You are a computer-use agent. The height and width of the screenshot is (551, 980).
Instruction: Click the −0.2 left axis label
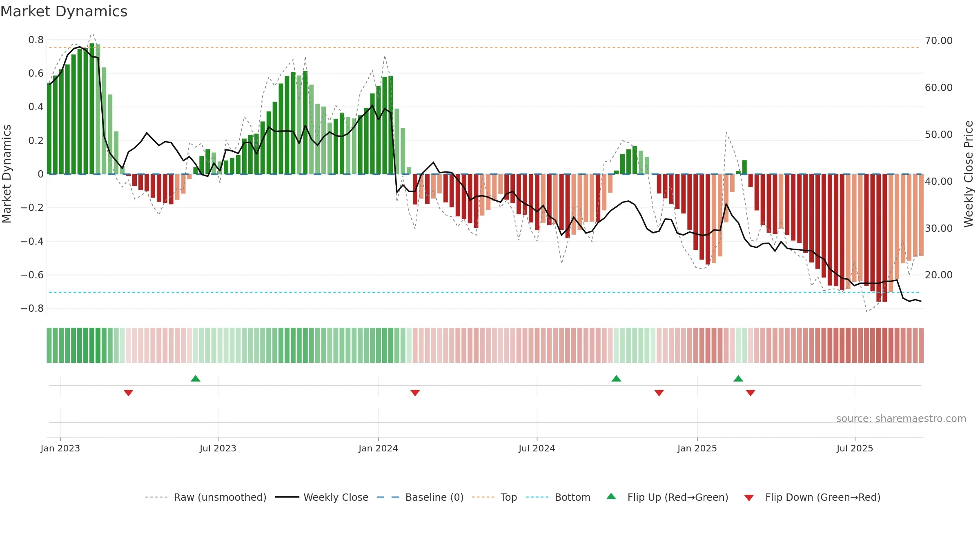tap(32, 207)
